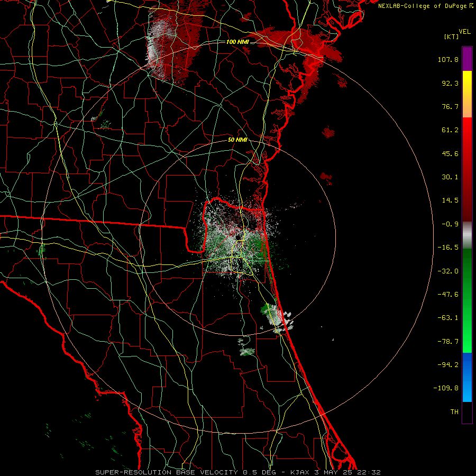476x476 pixels.
Task: Pick the gray near-zero segment of color bar
Action: click(467, 235)
